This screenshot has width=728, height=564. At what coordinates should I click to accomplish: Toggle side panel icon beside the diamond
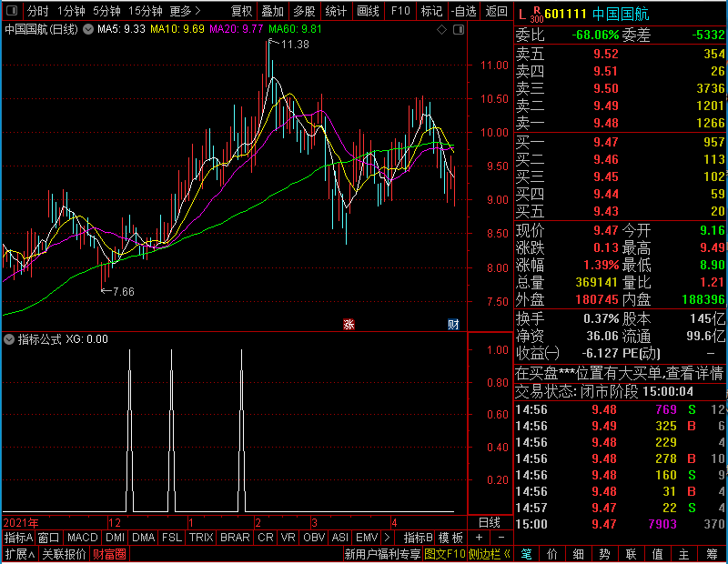[459, 30]
